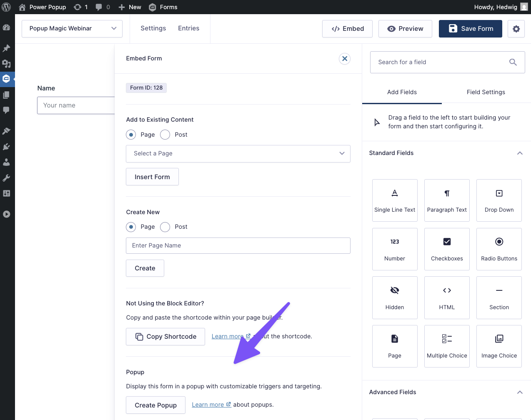Add a Hidden field
Image resolution: width=531 pixels, height=420 pixels.
(395, 297)
